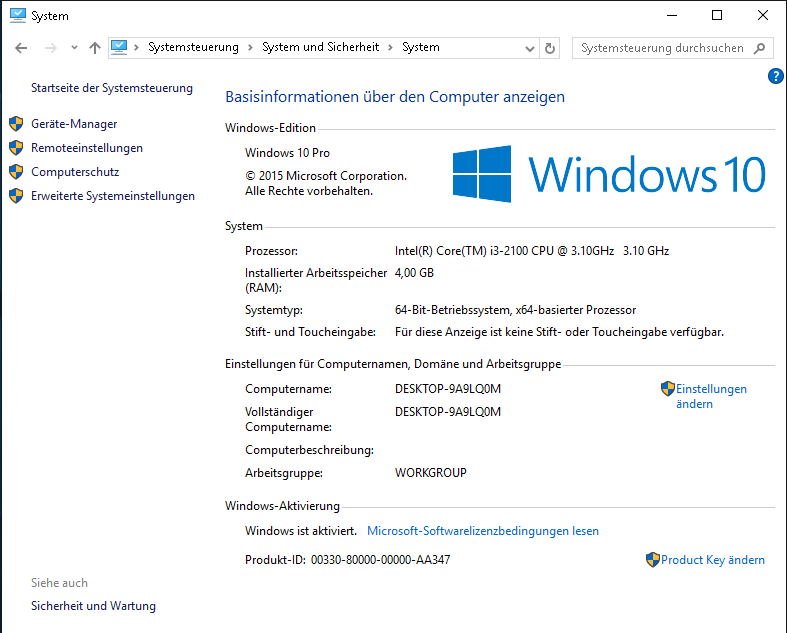Minimize the System window

672,16
